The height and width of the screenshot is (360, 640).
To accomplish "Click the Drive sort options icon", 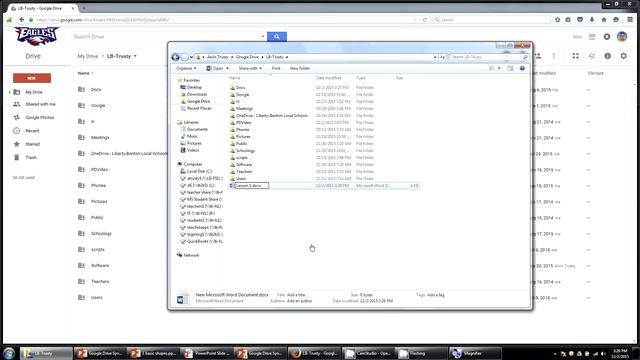I will [x=592, y=56].
